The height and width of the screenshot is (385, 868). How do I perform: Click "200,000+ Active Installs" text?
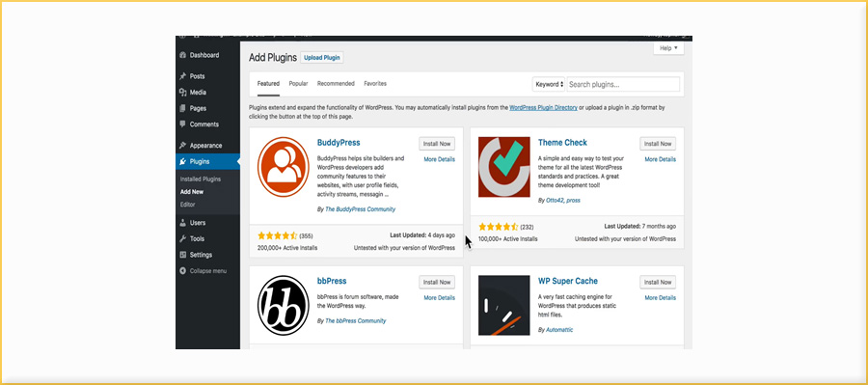pos(287,248)
